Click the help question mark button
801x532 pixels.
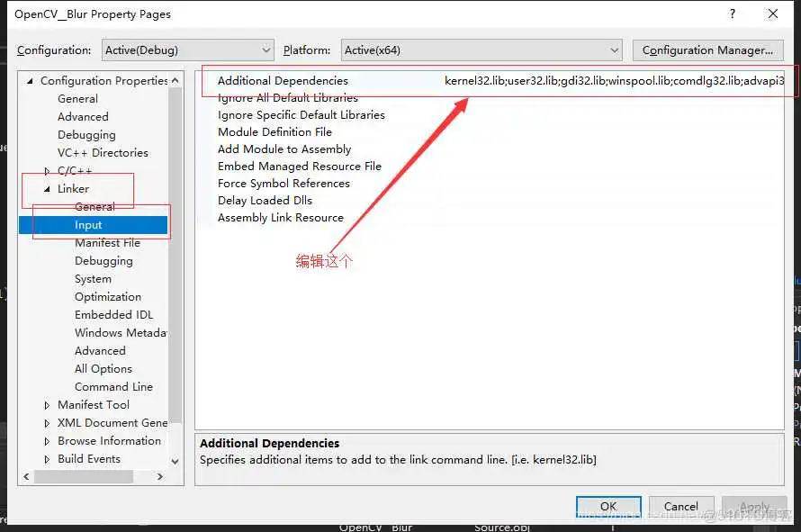[x=733, y=14]
